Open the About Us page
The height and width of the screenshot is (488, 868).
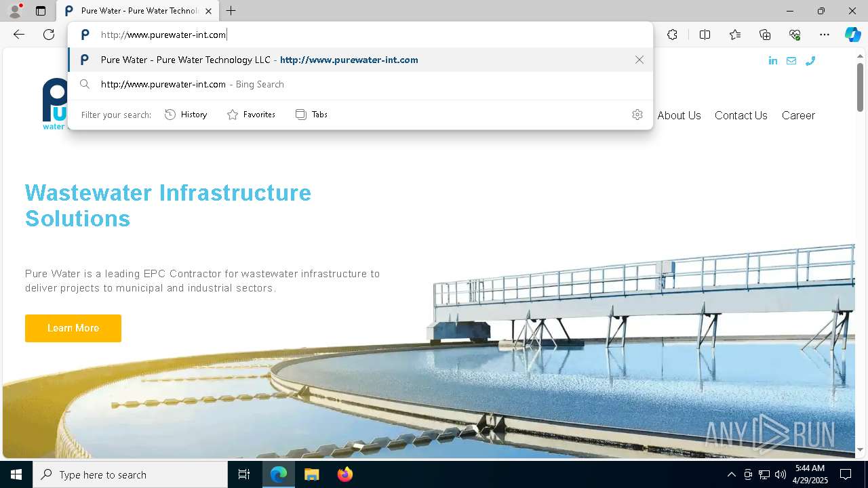[x=679, y=115]
